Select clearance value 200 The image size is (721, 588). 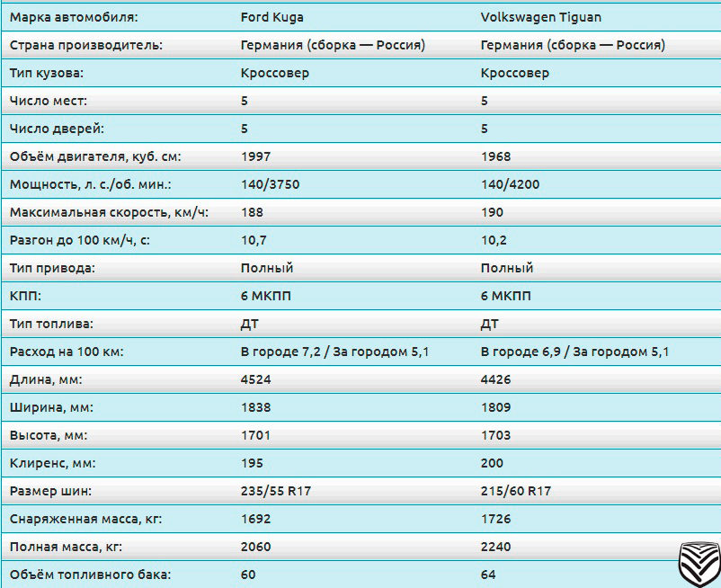pos(492,463)
